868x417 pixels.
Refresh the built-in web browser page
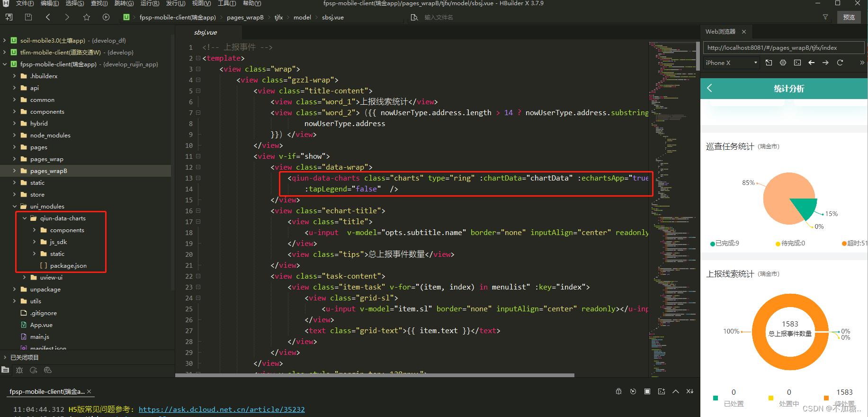[x=840, y=63]
